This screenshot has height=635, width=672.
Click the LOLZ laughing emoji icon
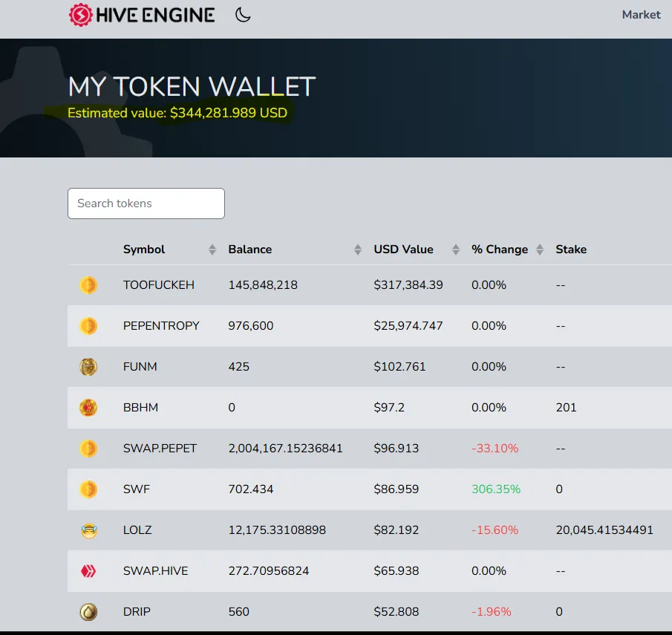(89, 530)
